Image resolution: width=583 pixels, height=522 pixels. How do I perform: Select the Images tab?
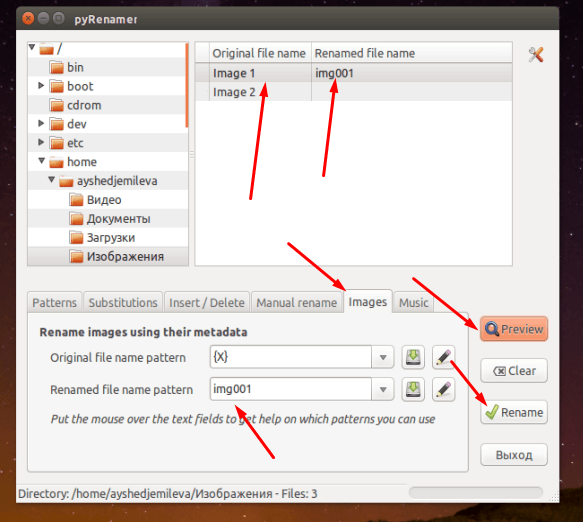pyautogui.click(x=368, y=302)
